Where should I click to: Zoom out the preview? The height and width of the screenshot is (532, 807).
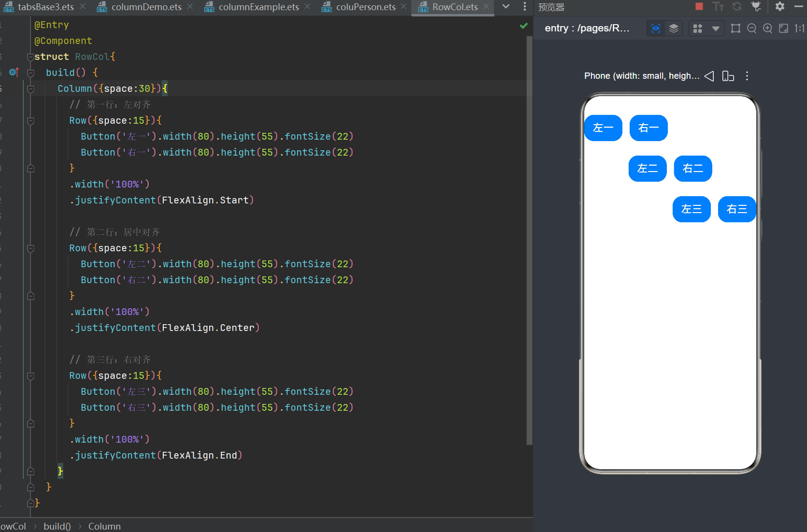tap(751, 29)
